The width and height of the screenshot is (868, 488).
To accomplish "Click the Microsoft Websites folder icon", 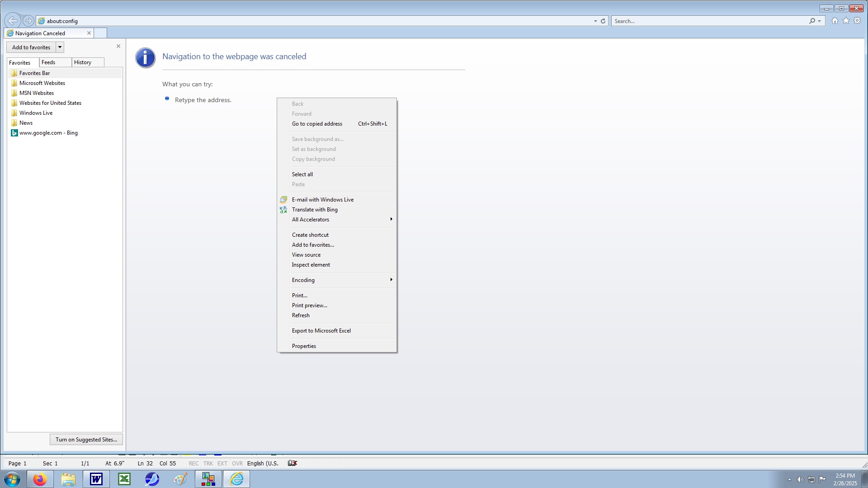I will pyautogui.click(x=14, y=83).
